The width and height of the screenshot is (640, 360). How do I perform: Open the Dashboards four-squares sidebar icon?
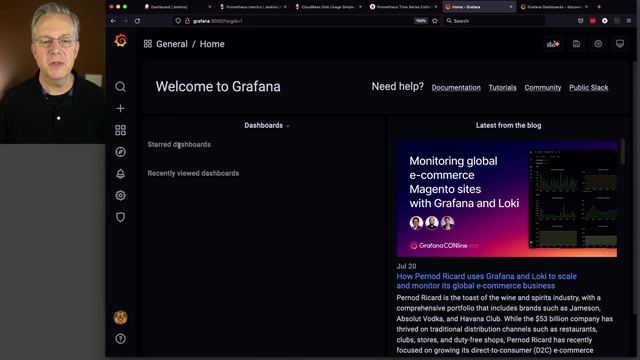(120, 130)
